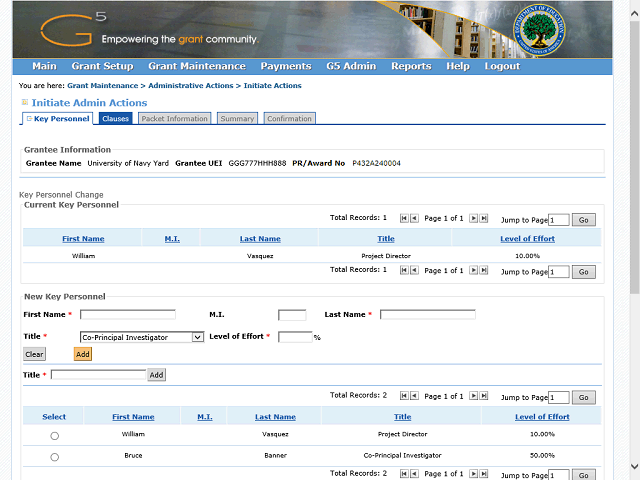Screen dimensions: 640x480
Task: Click Go button in top Current Key Personnel pager
Action: click(584, 220)
